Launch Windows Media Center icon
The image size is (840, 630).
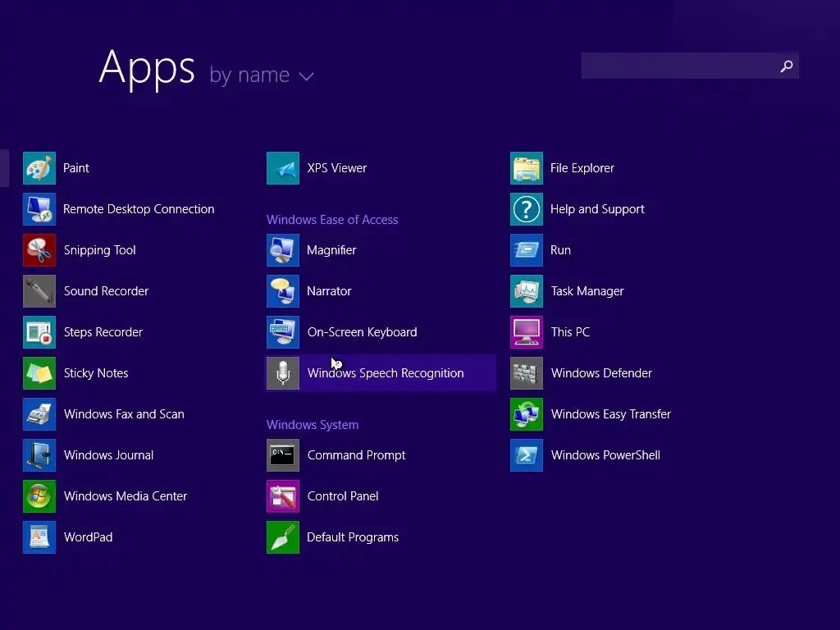tap(39, 496)
